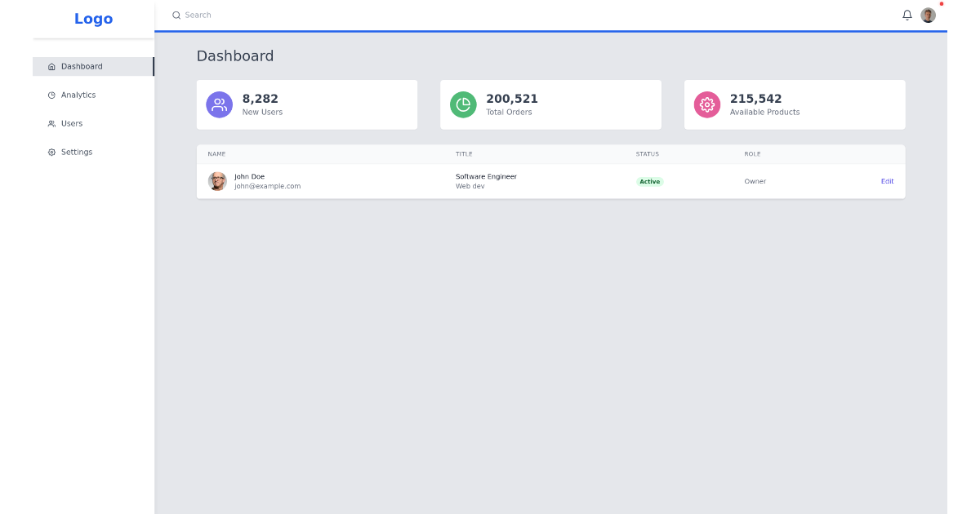
Task: Open Analytics via the clock icon
Action: [x=51, y=95]
